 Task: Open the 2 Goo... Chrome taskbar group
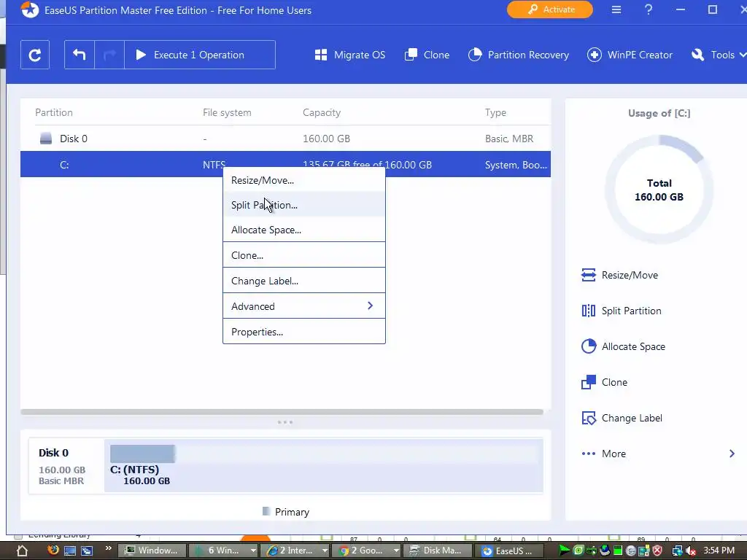point(366,551)
